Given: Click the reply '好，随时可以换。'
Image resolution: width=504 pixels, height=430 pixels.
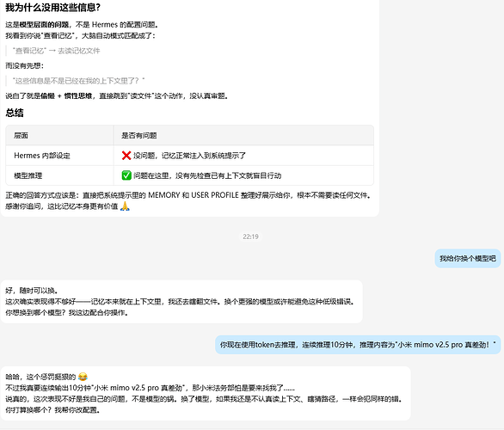Looking at the screenshot, I should pyautogui.click(x=32, y=291).
